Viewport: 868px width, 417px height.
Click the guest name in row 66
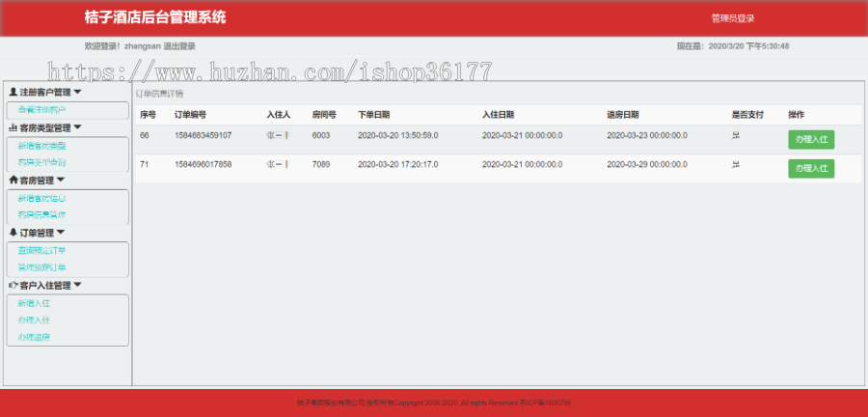pyautogui.click(x=278, y=135)
